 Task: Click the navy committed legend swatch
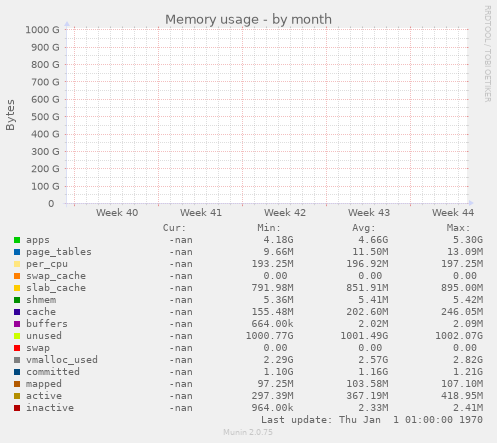click(x=17, y=372)
